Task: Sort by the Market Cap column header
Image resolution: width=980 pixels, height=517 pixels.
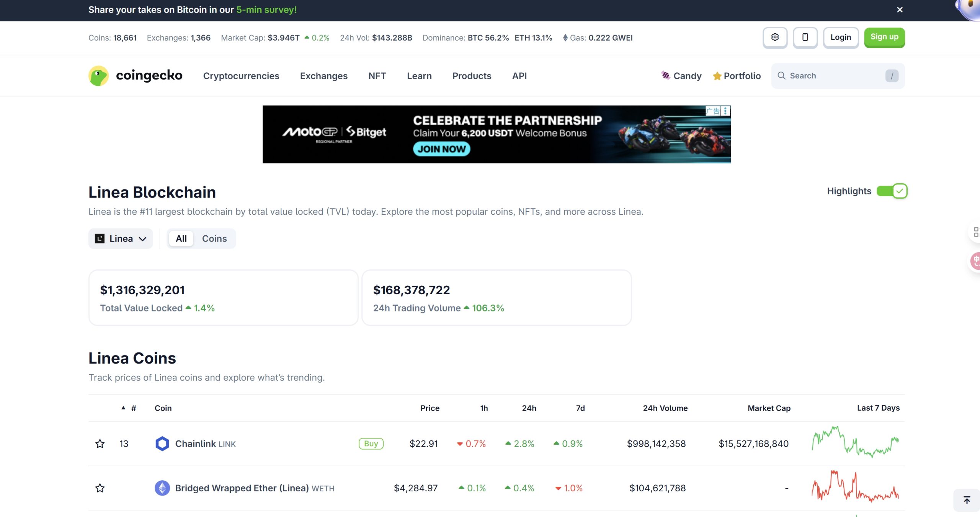Action: pyautogui.click(x=769, y=408)
